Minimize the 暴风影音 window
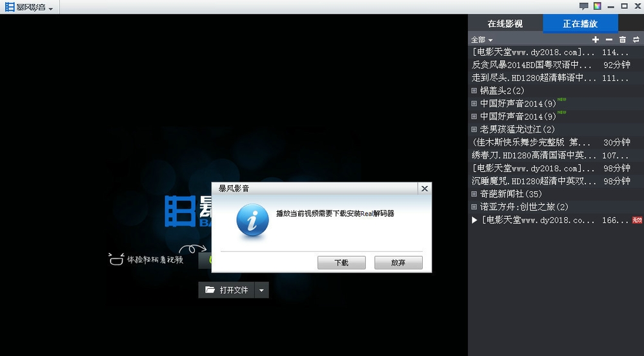 coord(611,6)
